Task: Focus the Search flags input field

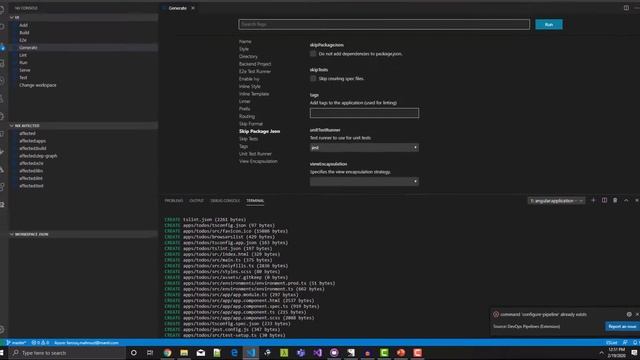Action: [x=384, y=24]
